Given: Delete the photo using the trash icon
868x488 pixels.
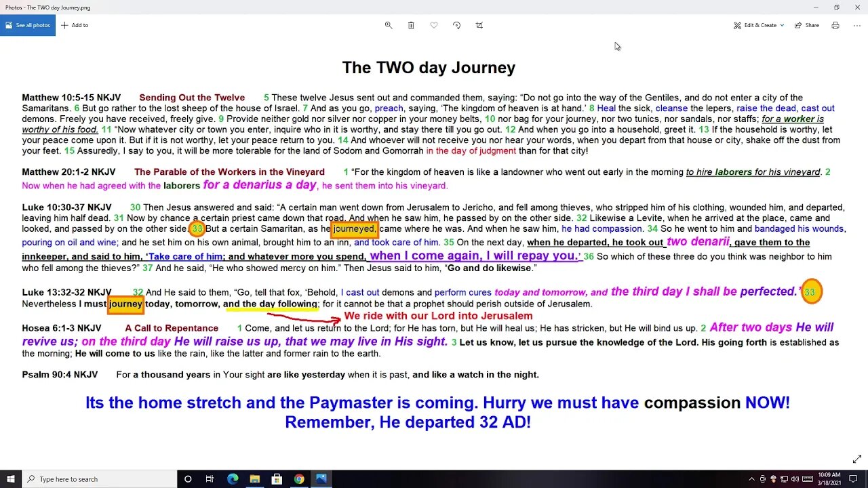Looking at the screenshot, I should (411, 25).
